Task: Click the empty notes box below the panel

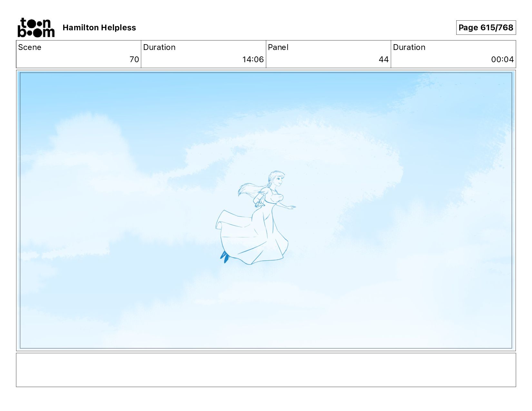Action: tap(266, 370)
